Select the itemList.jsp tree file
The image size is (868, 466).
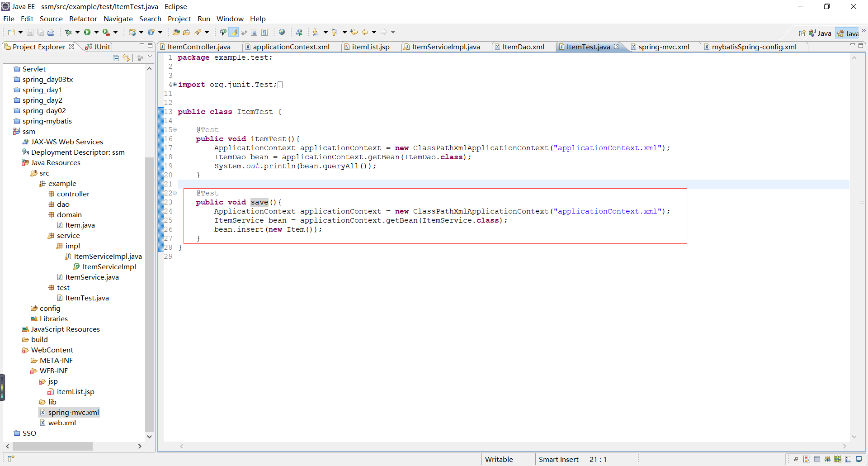tap(75, 391)
